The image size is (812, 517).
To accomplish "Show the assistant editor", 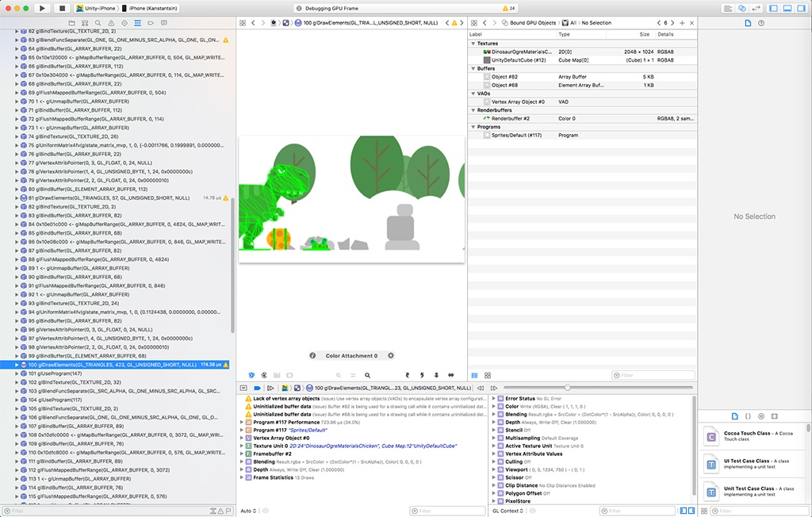I will 742,8.
